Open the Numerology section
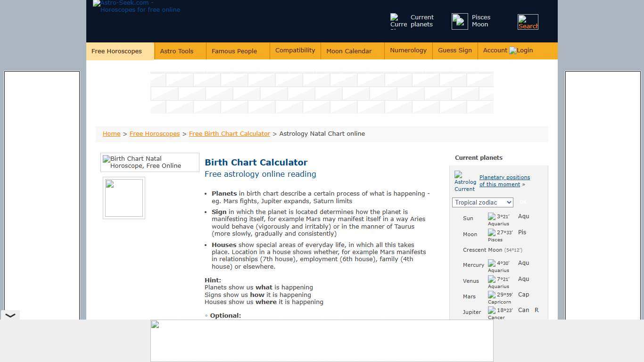The height and width of the screenshot is (362, 644). 408,50
